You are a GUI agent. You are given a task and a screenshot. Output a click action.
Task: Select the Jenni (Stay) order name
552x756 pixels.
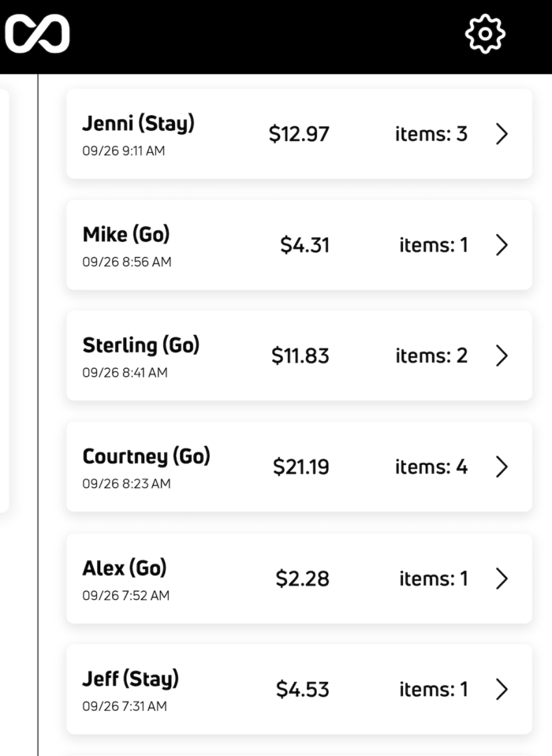tap(138, 124)
